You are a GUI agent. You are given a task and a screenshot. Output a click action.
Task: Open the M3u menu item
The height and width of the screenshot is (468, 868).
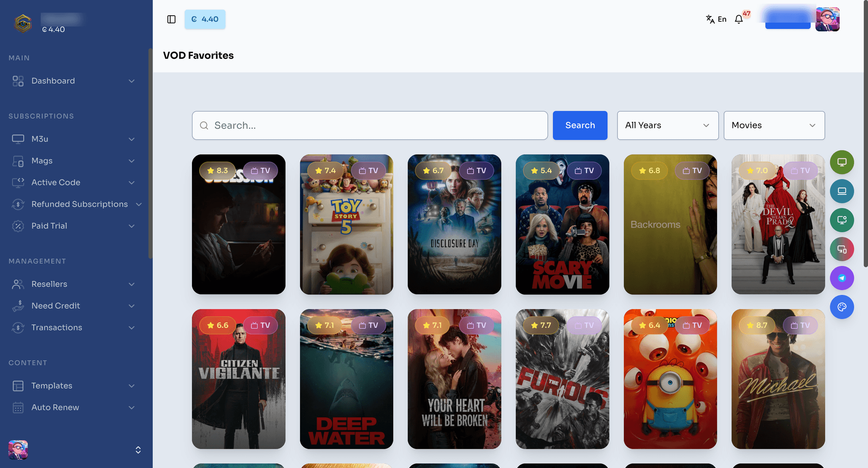coord(74,139)
